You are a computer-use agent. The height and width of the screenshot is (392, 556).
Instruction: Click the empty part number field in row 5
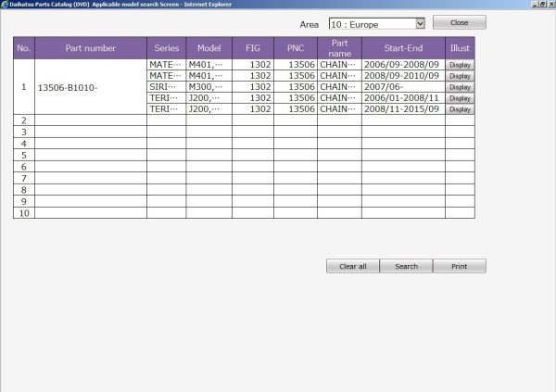(x=91, y=155)
